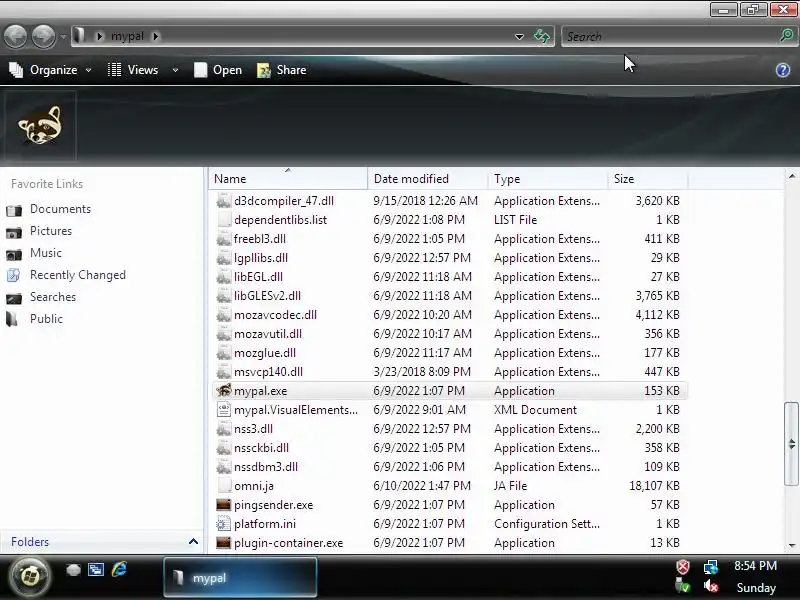Click the Forward navigation arrow button
800x600 pixels.
coord(43,37)
